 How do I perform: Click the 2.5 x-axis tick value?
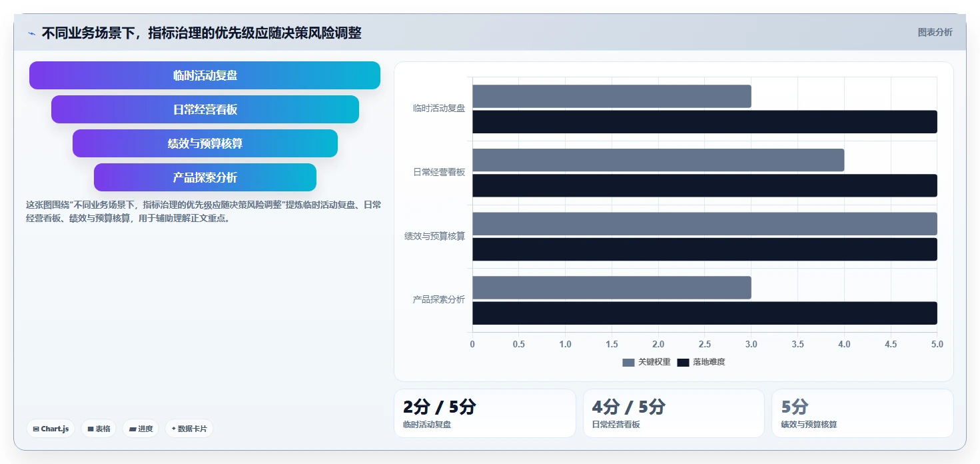705,345
